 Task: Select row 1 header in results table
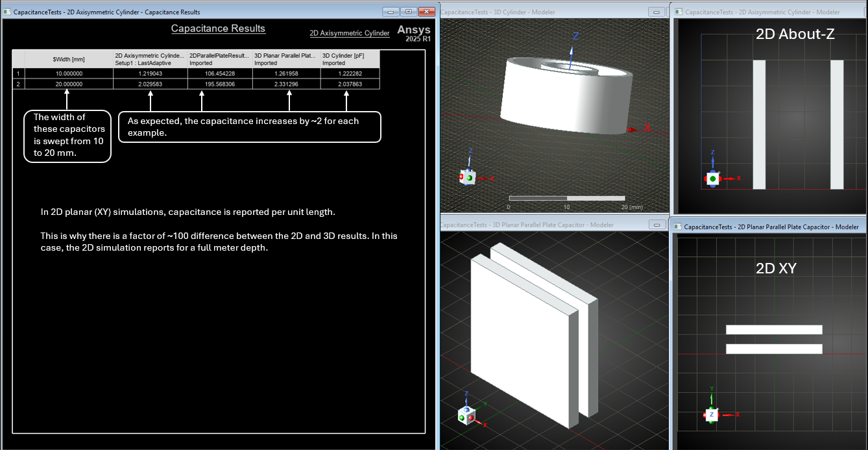(x=19, y=73)
